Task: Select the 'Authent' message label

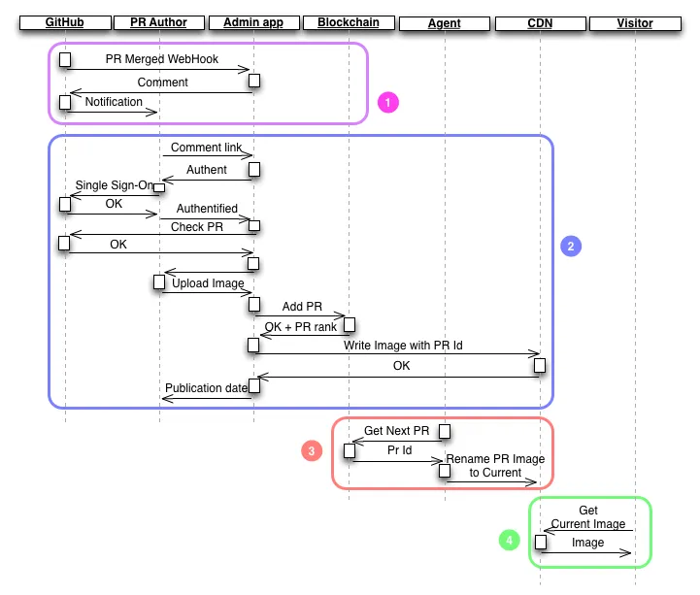Action: tap(207, 170)
